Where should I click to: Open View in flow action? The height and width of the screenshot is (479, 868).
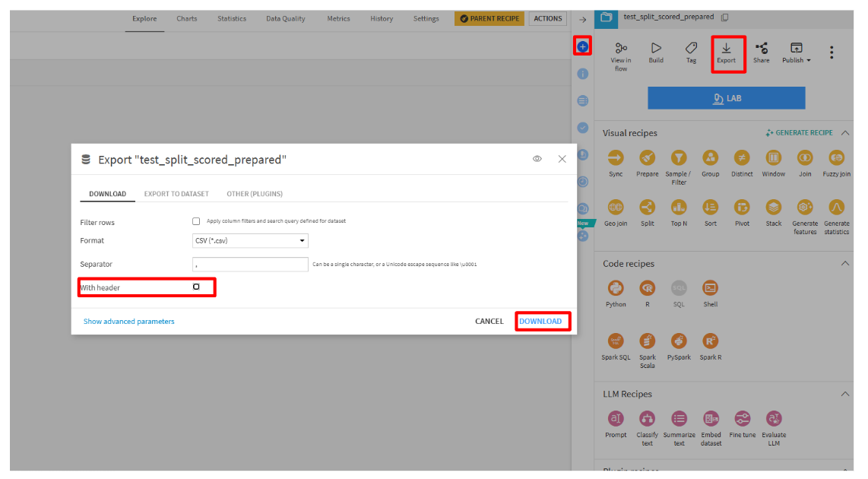click(620, 56)
